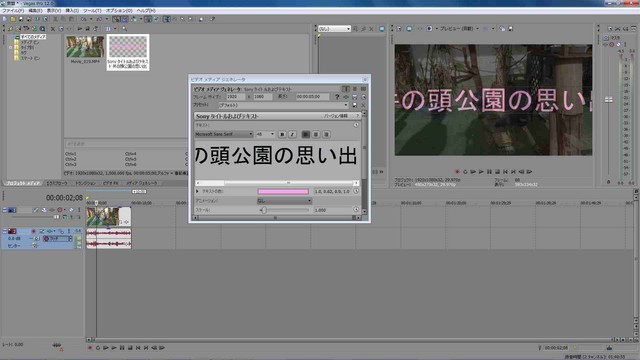This screenshot has height=360, width=640.
Task: Select スマート ビン folder in the media tree
Action: tap(30, 58)
